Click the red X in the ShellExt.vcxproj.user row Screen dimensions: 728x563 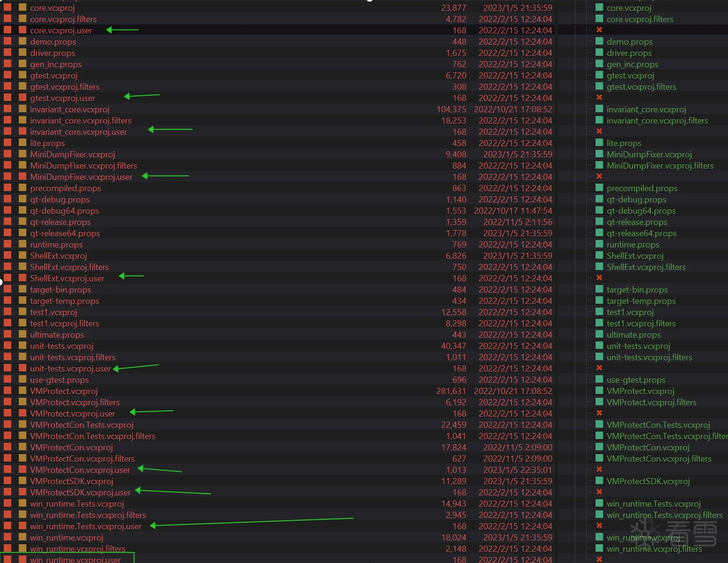(x=599, y=278)
